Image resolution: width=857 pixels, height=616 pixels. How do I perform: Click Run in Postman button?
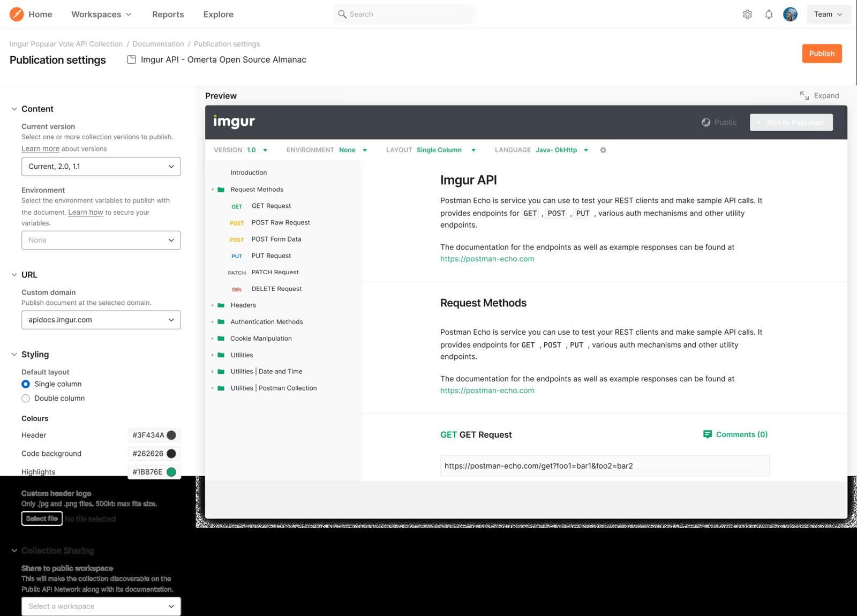(791, 123)
